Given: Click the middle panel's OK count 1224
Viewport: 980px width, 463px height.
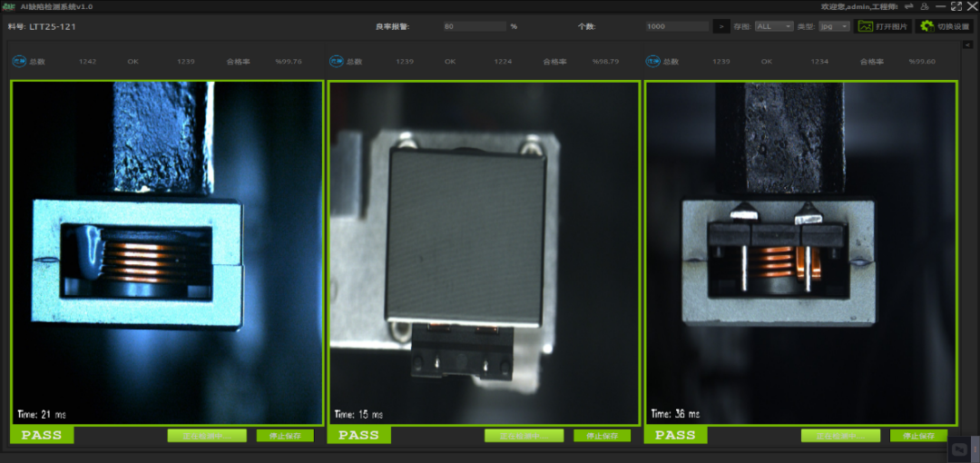Looking at the screenshot, I should pos(503,62).
